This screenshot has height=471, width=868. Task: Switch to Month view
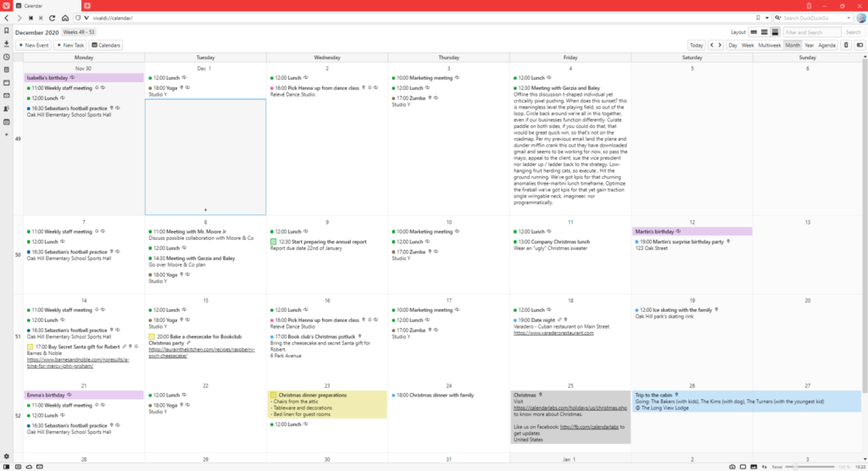click(793, 46)
